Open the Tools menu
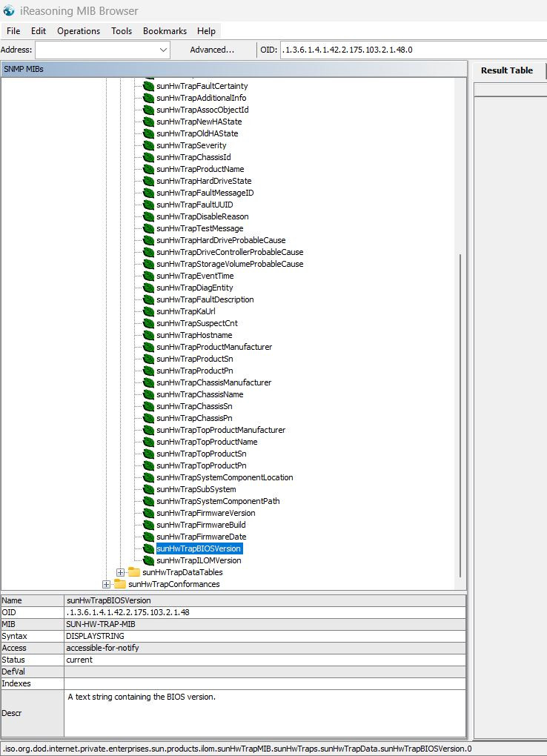The image size is (547, 756). click(122, 31)
